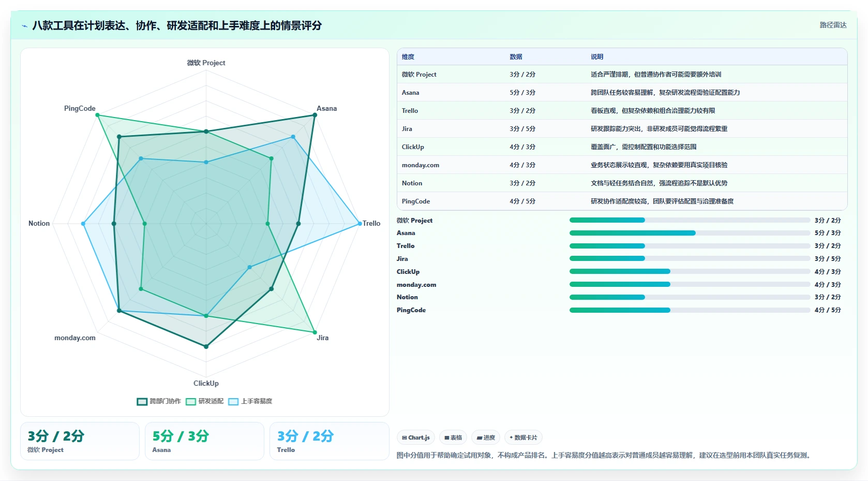
Task: Click the 进度 chip
Action: [486, 438]
